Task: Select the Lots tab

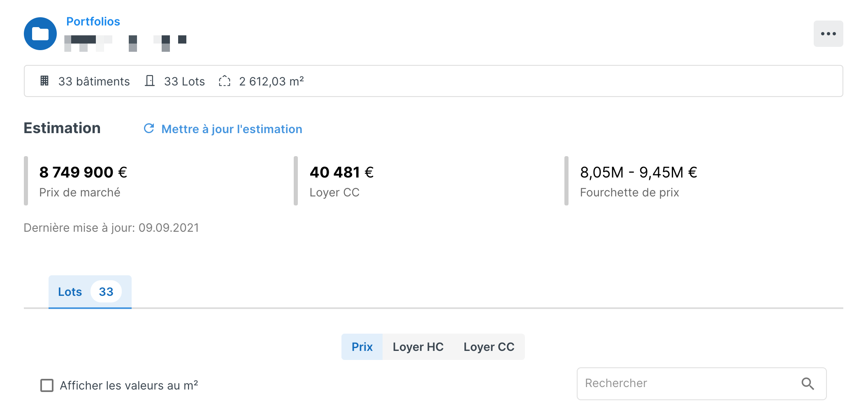Action: coord(90,292)
